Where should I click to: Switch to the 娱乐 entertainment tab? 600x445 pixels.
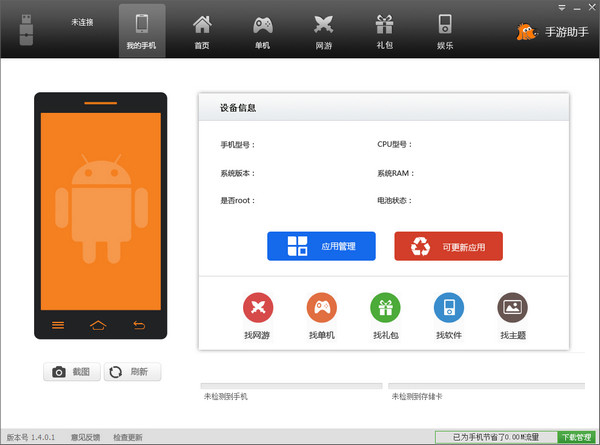point(445,32)
